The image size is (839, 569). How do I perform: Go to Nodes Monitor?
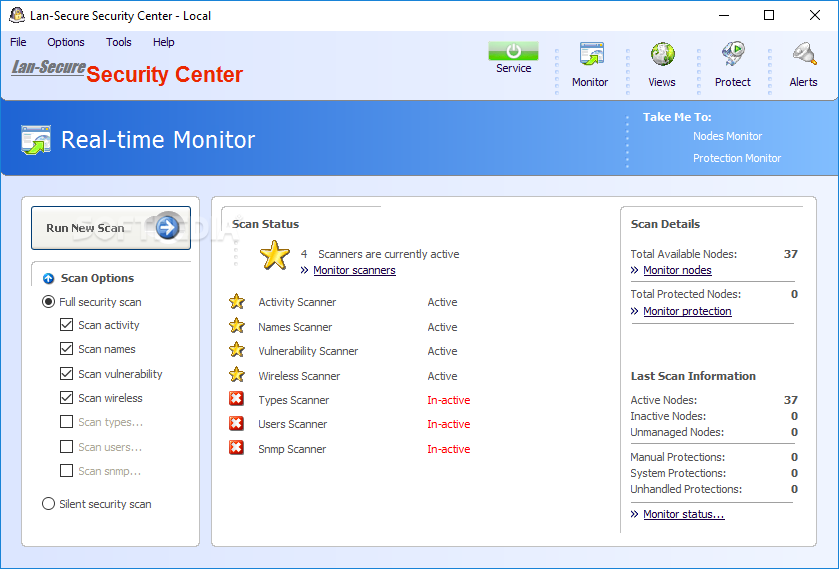coord(728,136)
